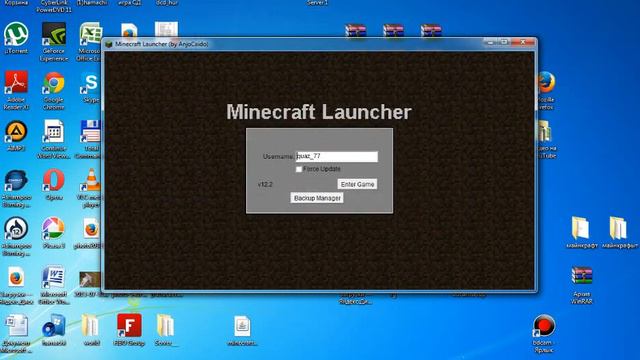Focus the Username input field
This screenshot has height=360, width=640.
[x=337, y=156]
